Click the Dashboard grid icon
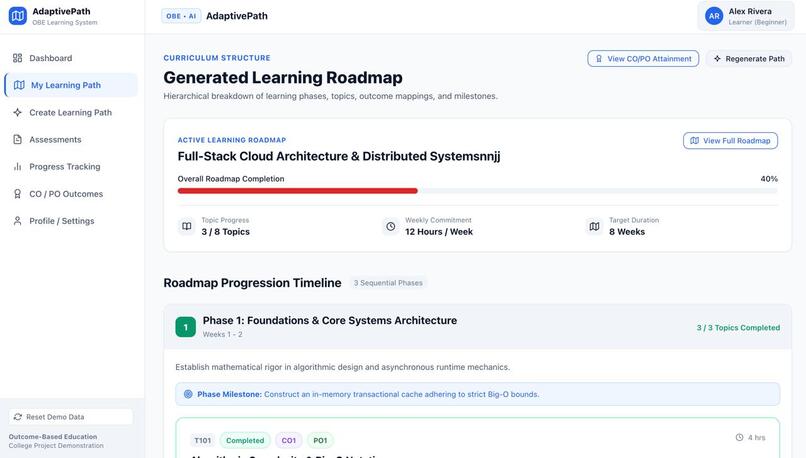The width and height of the screenshot is (806, 458). point(17,58)
